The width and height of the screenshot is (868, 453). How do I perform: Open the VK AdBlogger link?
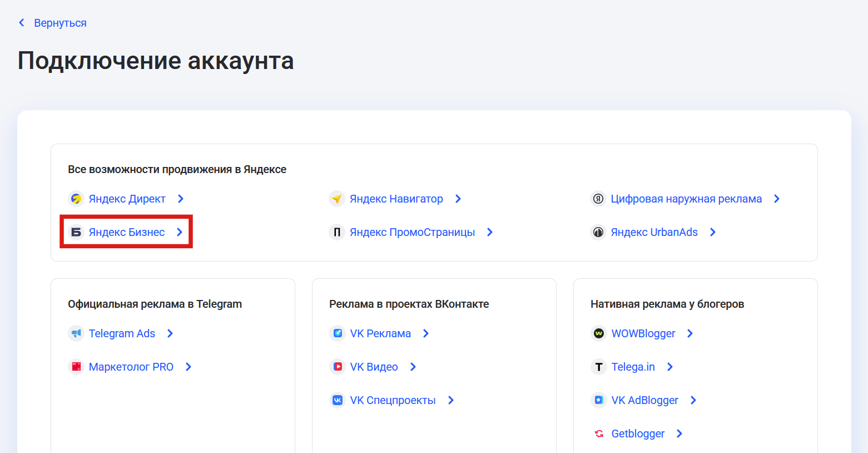point(645,400)
